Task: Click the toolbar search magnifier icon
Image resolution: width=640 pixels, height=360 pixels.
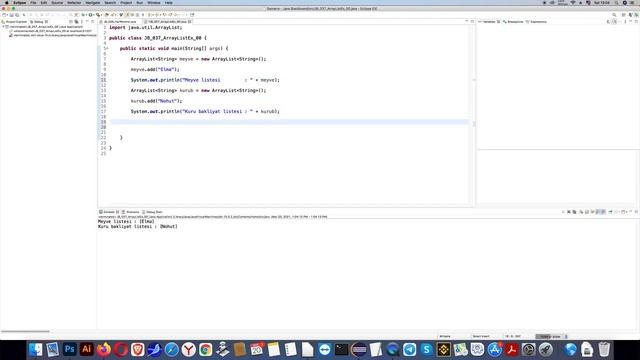Action: 614,15
